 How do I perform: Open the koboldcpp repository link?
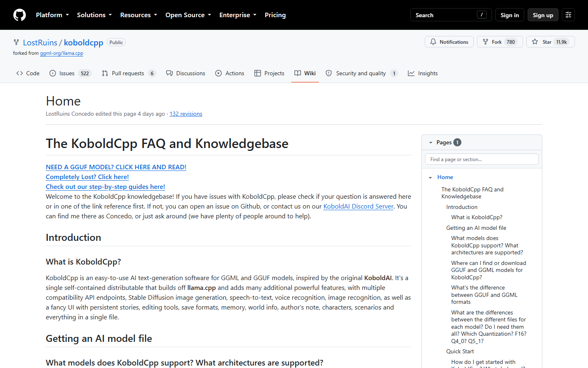[x=84, y=43]
